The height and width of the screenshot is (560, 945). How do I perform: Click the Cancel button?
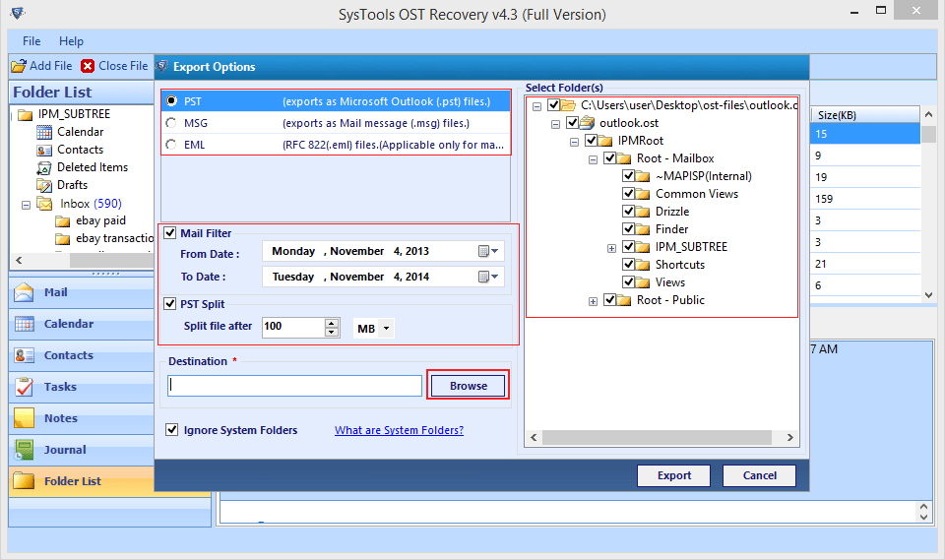pos(759,475)
